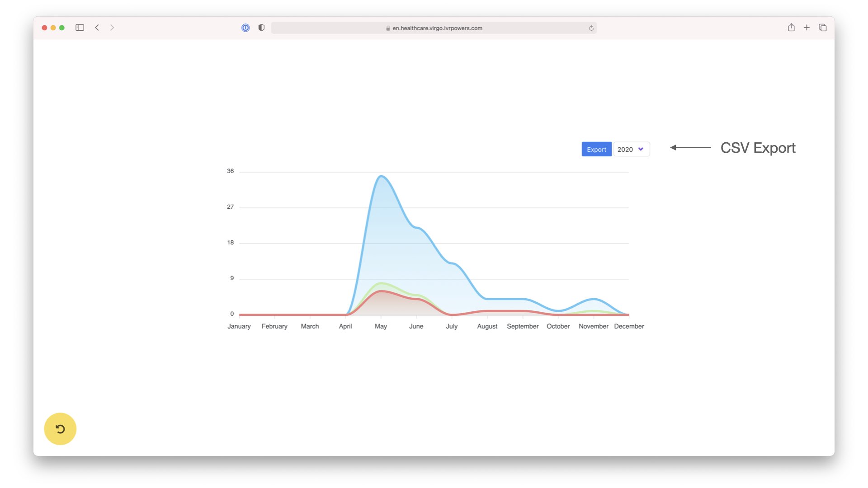Screen dimensions: 868x488
Task: Click the blue Export button
Action: (596, 149)
